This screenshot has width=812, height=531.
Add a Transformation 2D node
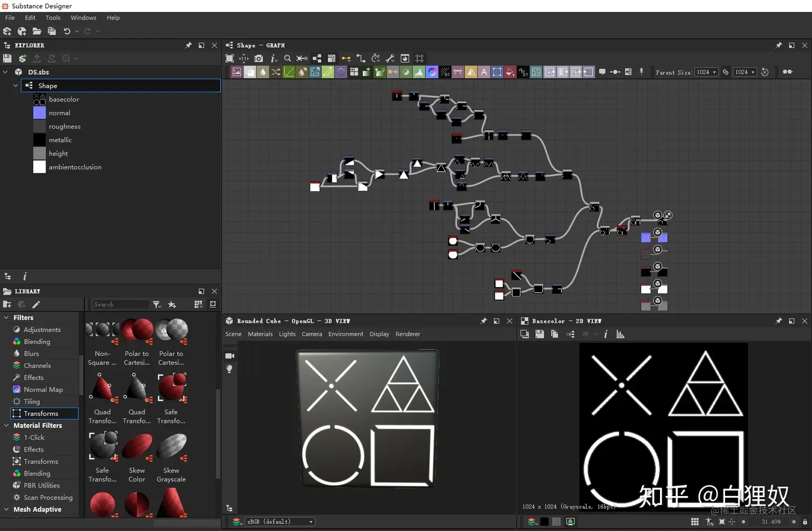click(x=497, y=72)
